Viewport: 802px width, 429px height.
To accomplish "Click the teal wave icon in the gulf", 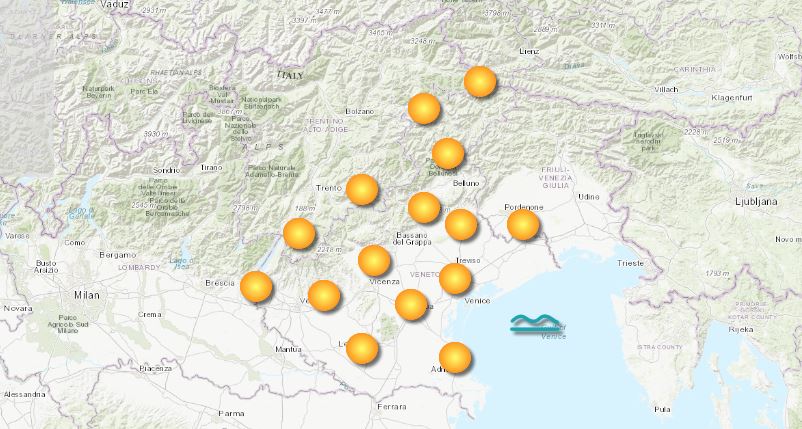I will point(535,324).
